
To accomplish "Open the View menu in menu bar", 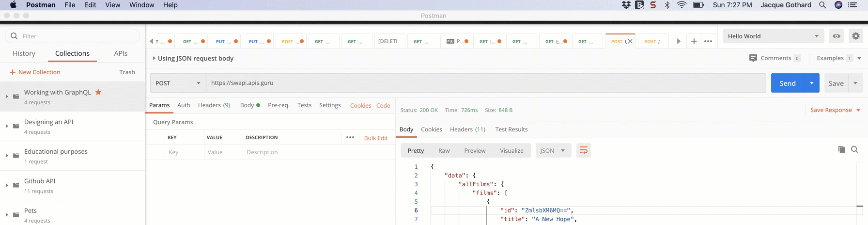I will (112, 5).
